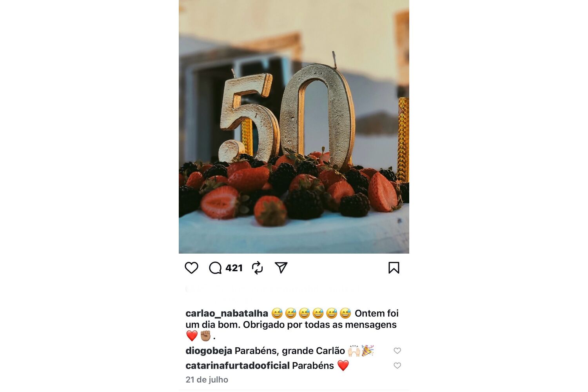This screenshot has width=588, height=392.
Task: Like catarinafurtadooficial's comment with its small heart
Action: coord(397,365)
